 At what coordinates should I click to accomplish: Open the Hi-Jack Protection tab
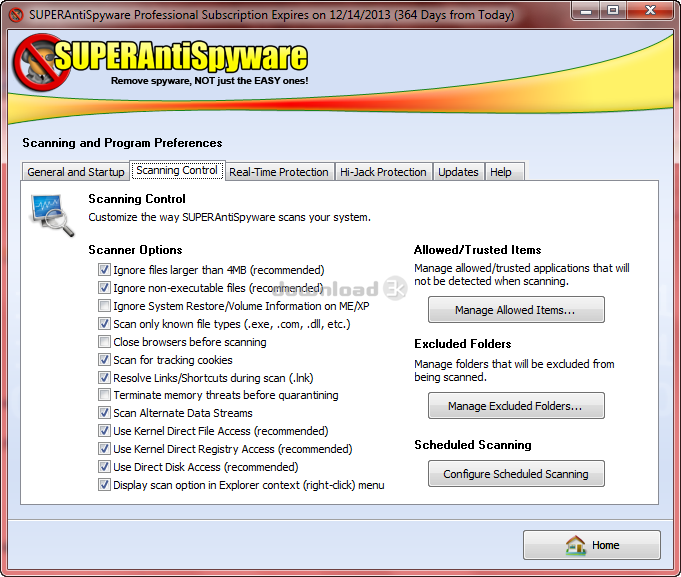point(383,172)
